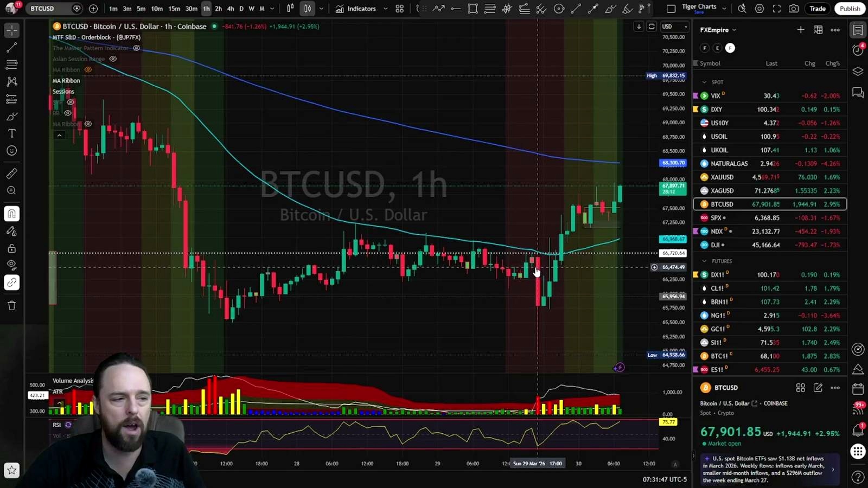Add symbol with the plus compare button
This screenshot has height=488, width=868.
coord(93,9)
